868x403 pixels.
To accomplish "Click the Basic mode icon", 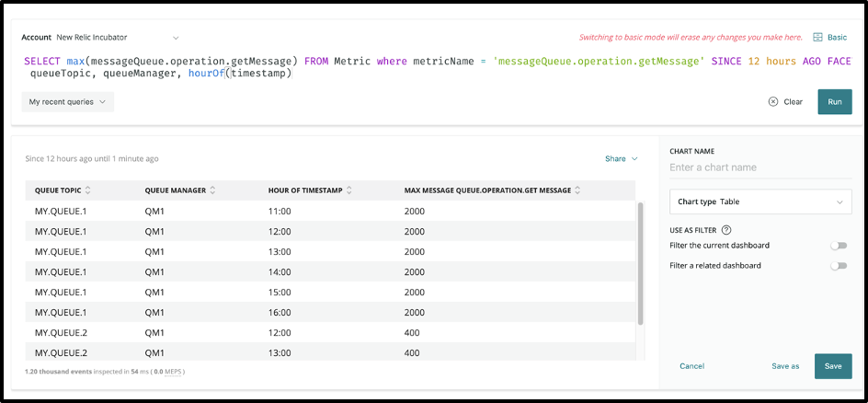I will click(x=817, y=37).
